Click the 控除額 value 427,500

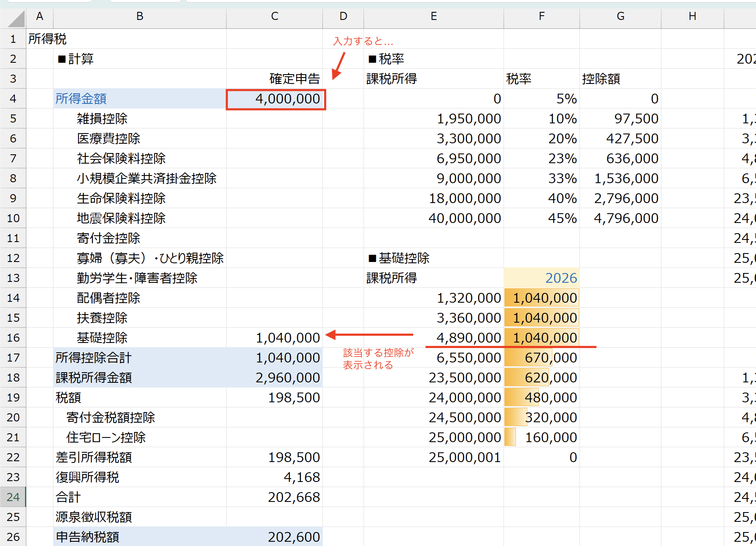620,139
